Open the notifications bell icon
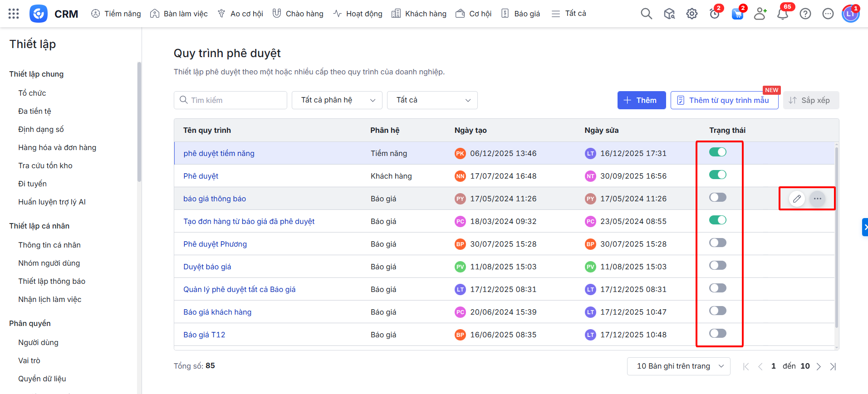The height and width of the screenshot is (394, 868). click(782, 14)
